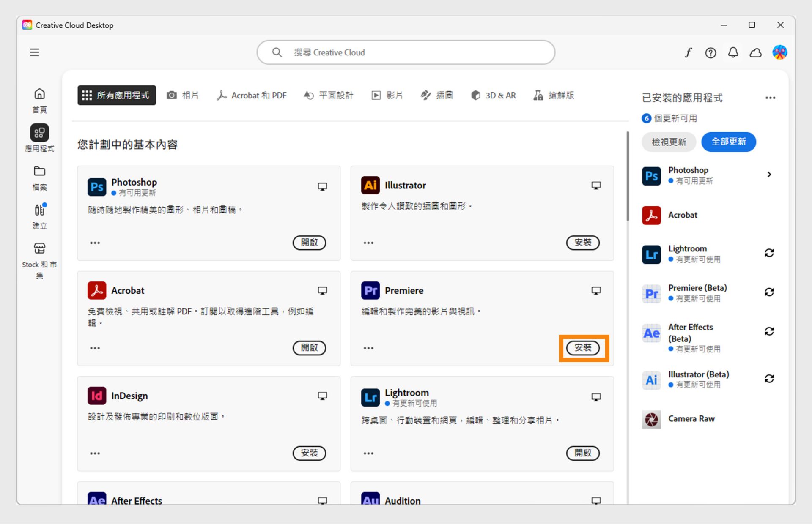Open Stock 和市集 in sidebar
Screen dimensions: 812x524
(x=40, y=261)
